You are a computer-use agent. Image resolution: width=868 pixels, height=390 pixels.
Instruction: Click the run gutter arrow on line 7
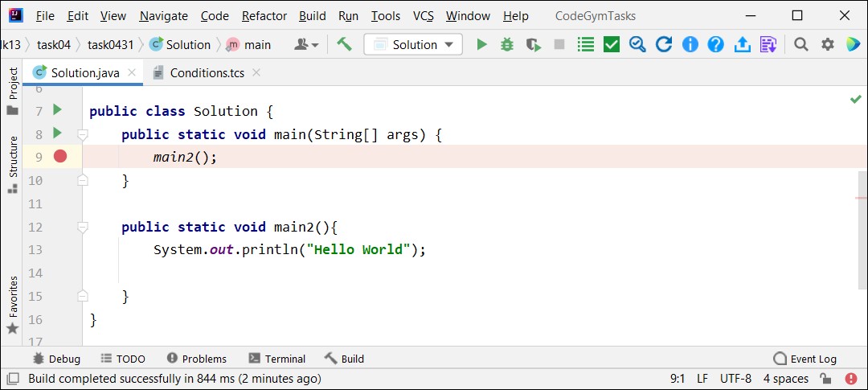pyautogui.click(x=57, y=109)
